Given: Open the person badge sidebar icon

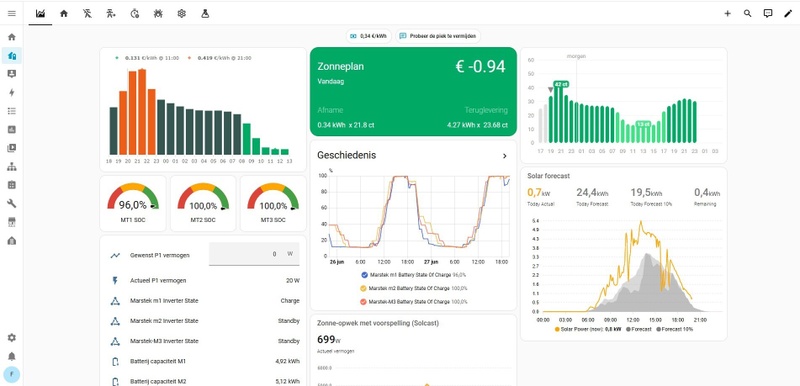Looking at the screenshot, I should 12,74.
